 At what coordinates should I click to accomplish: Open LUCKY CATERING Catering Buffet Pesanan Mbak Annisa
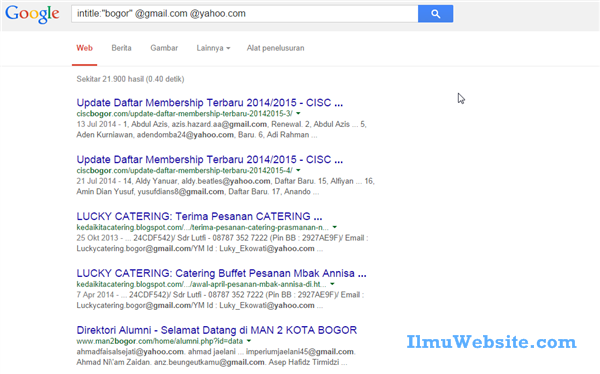222,273
